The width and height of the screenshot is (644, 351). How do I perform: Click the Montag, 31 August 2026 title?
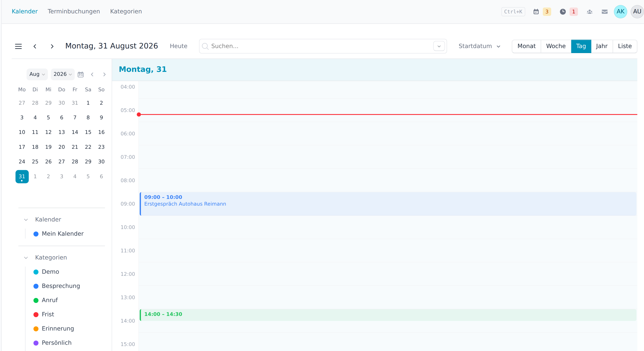tap(111, 46)
